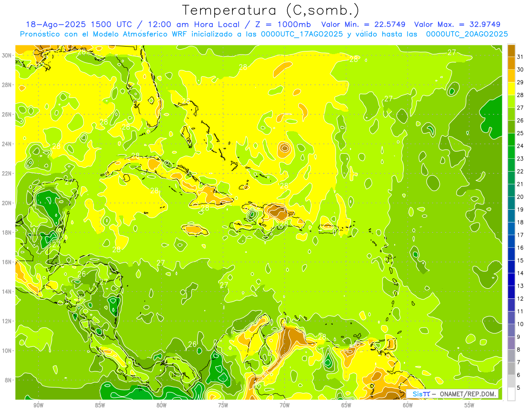Click the 24N latitude axis label

point(6,144)
